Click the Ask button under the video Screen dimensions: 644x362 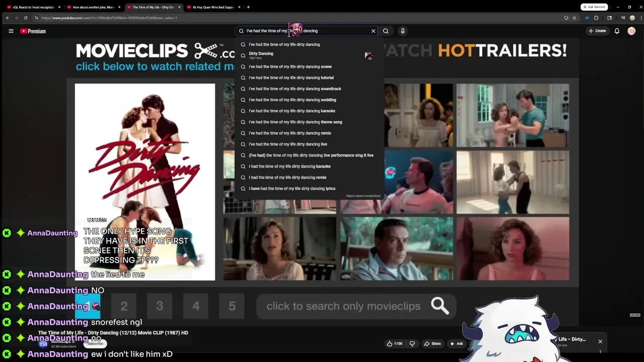456,344
